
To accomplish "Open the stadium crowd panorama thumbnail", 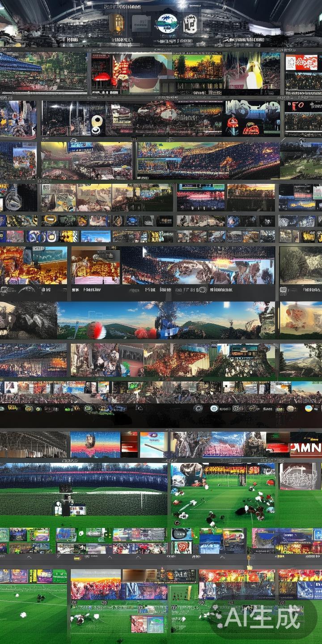I will coord(208,161).
